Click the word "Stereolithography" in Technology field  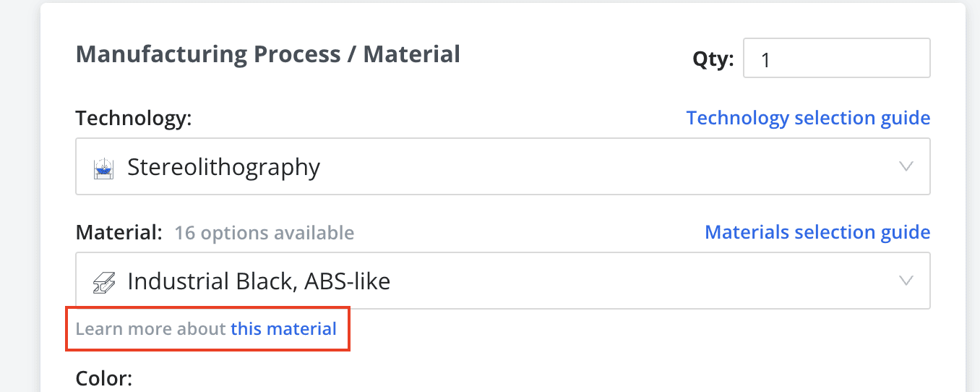point(223,168)
